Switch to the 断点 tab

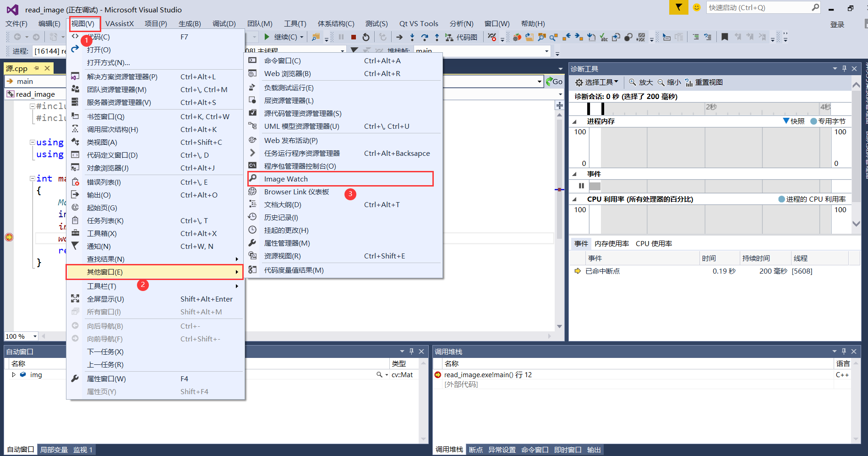475,450
